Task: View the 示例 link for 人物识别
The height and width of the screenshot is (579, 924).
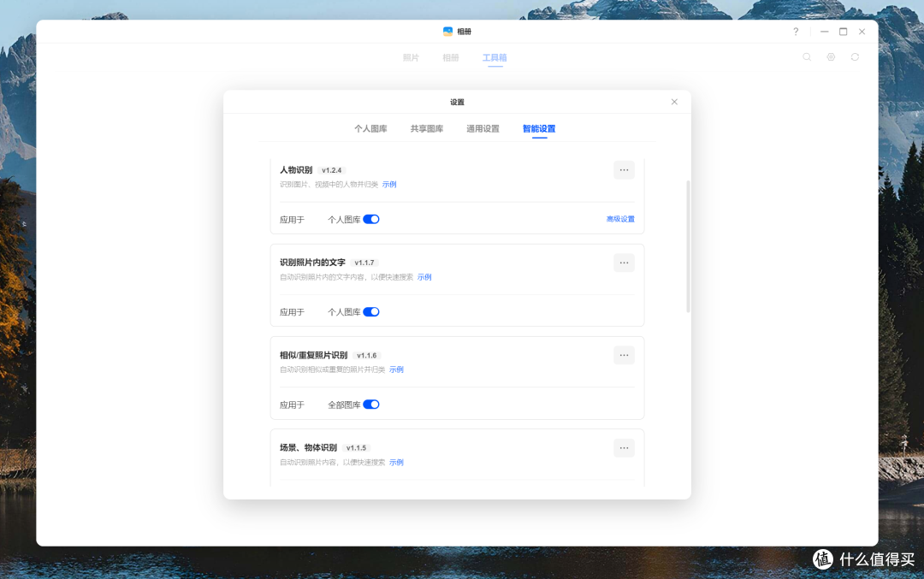Action: click(389, 185)
